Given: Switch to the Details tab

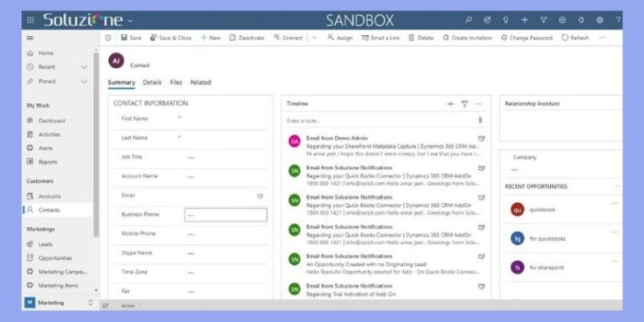Looking at the screenshot, I should pyautogui.click(x=152, y=82).
